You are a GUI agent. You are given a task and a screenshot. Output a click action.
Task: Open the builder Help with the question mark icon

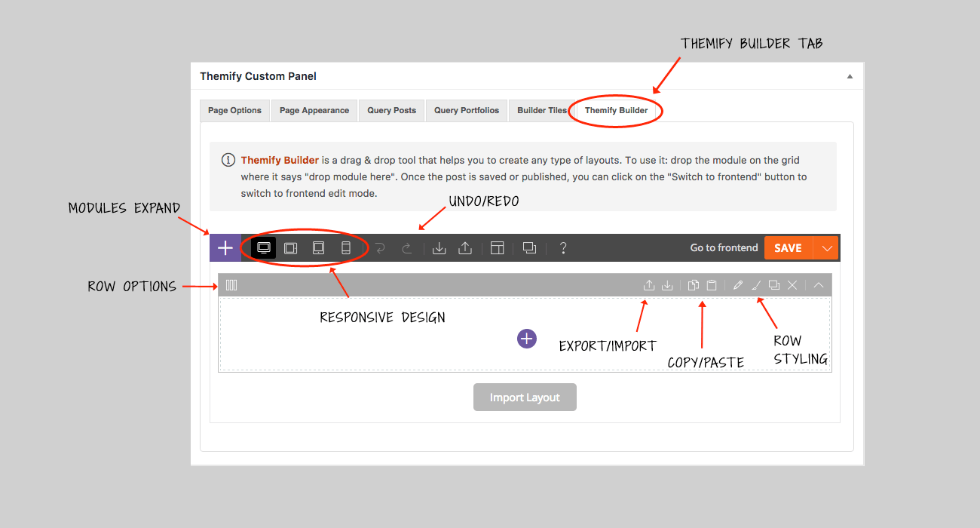(563, 247)
